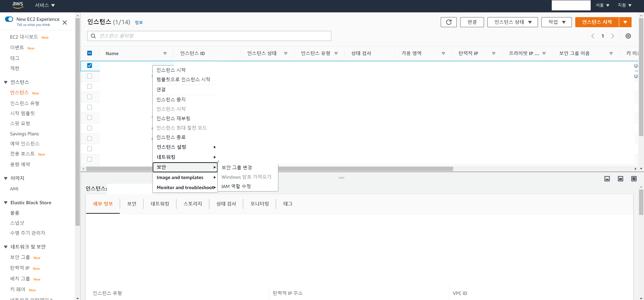Choose 인스턴스 재부팅 from context menu
Screen dimensions: 644x300
click(173, 119)
